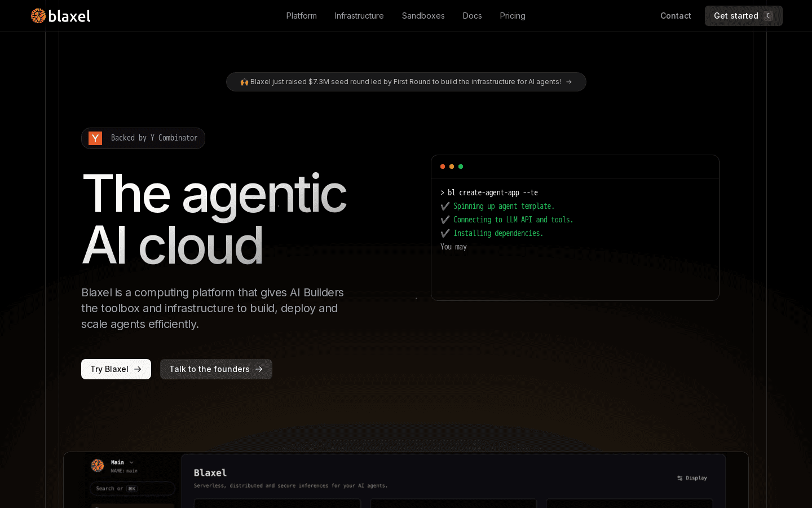Image resolution: width=812 pixels, height=508 pixels.
Task: View the Pricing page
Action: tap(512, 16)
